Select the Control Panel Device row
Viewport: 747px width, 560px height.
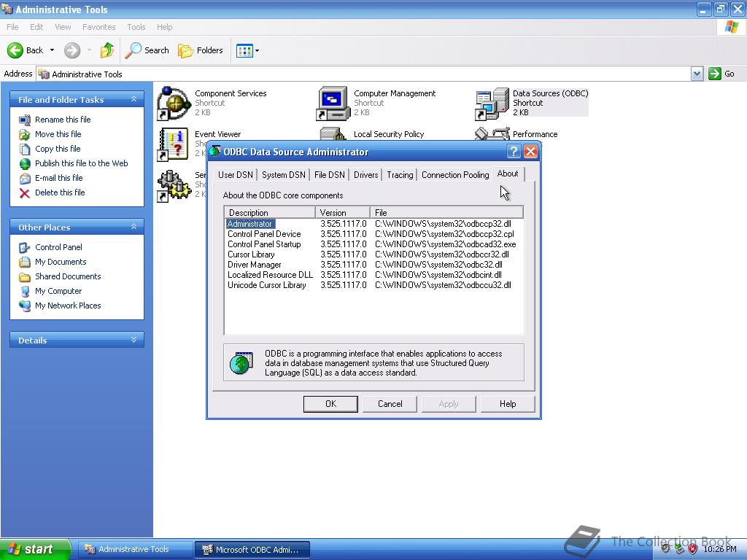[373, 234]
